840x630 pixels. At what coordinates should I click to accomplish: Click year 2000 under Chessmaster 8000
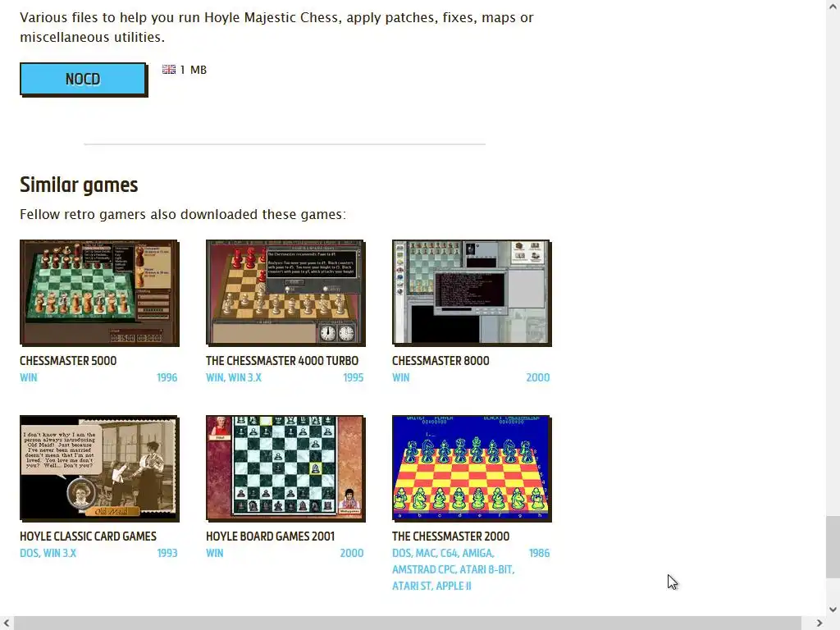pos(538,377)
